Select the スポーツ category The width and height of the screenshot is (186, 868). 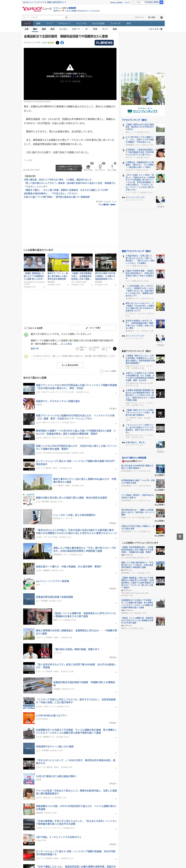tap(76, 29)
